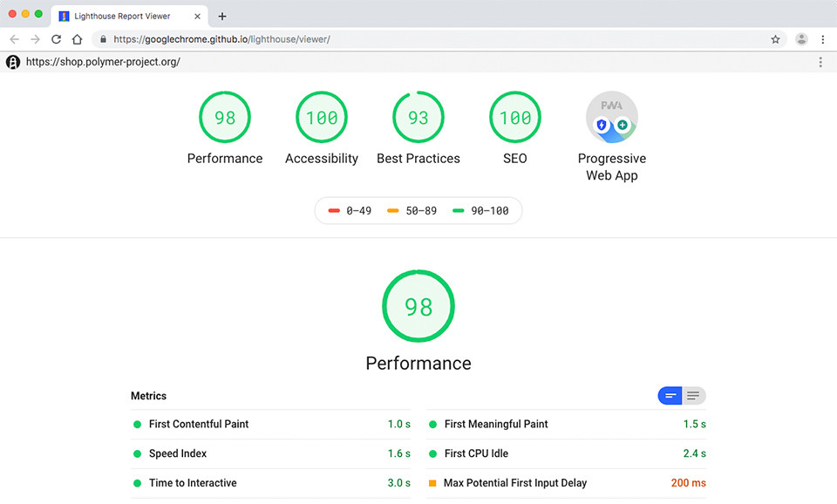Viewport: 837px width, 504px height.
Task: Open the Chrome three-dot menu
Action: click(x=822, y=39)
